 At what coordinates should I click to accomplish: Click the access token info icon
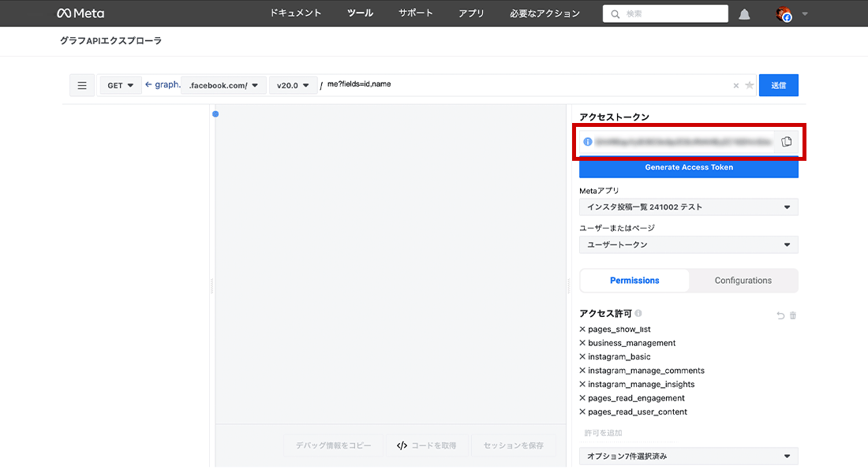click(588, 142)
